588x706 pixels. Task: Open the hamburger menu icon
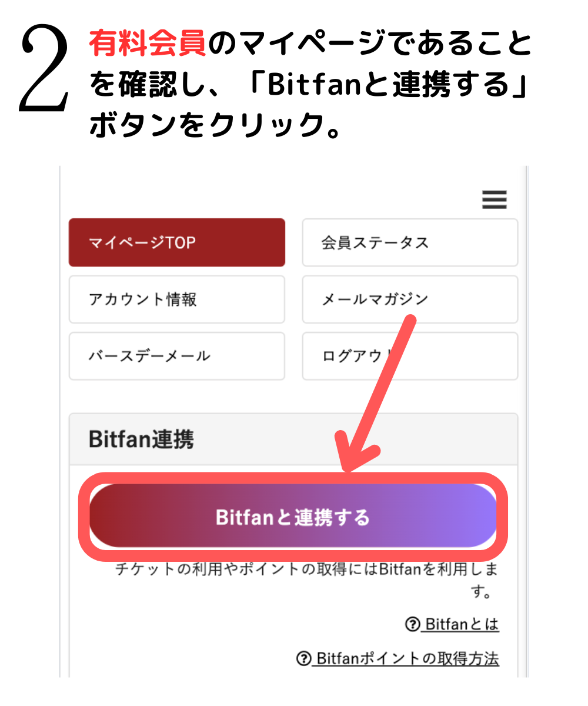[x=495, y=200]
